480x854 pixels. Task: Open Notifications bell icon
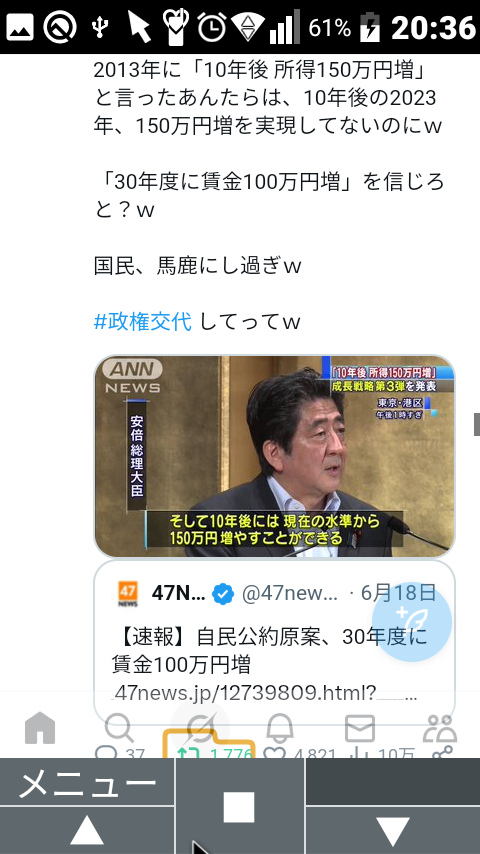coord(280,728)
